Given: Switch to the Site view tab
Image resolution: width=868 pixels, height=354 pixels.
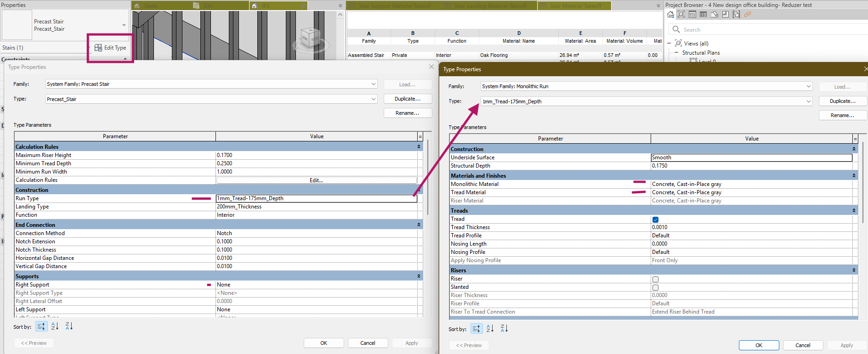Looking at the screenshot, I should point(220,6).
